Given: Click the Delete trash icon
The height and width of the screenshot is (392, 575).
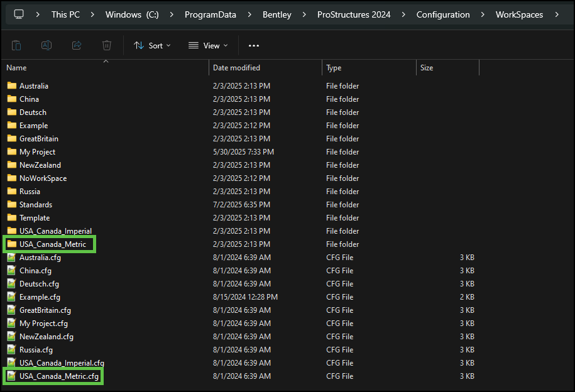Looking at the screenshot, I should click(x=107, y=45).
